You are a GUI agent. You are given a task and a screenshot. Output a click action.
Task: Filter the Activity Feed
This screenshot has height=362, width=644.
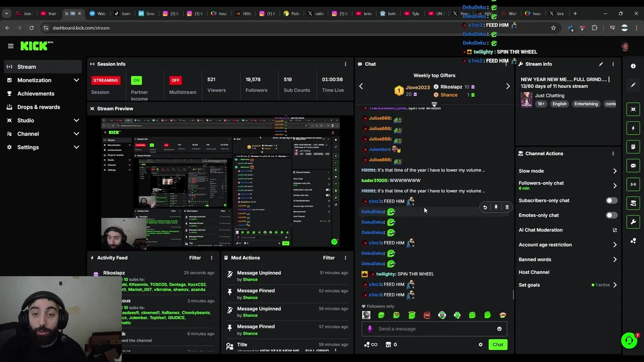click(195, 258)
